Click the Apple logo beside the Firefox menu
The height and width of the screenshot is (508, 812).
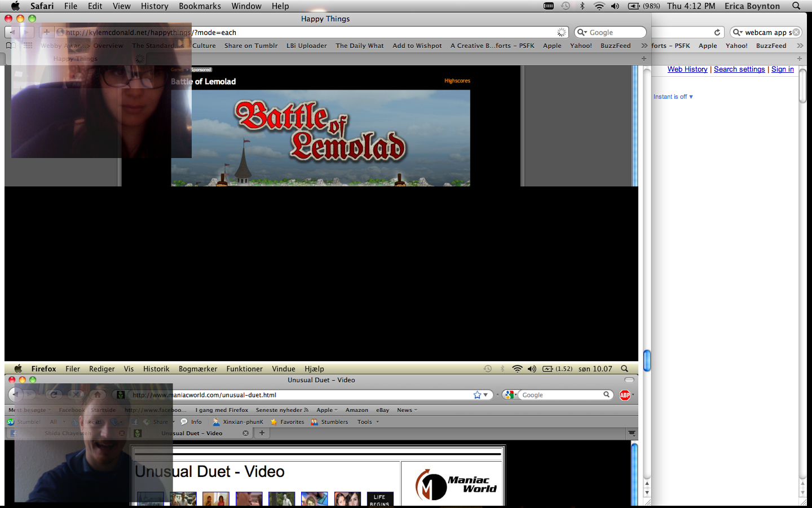point(18,369)
